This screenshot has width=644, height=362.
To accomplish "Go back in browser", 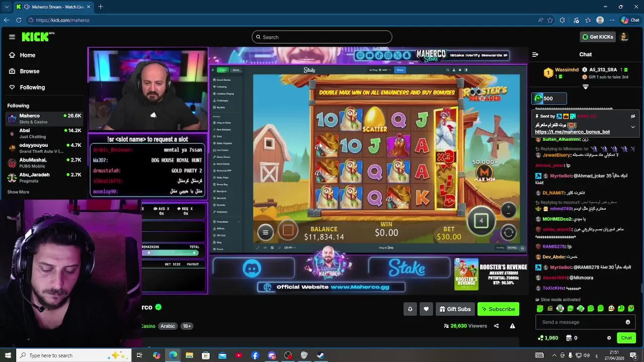I will 7,20.
